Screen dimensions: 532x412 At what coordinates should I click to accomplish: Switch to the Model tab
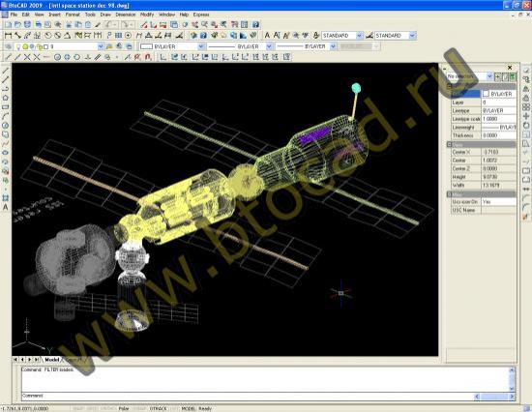click(52, 360)
